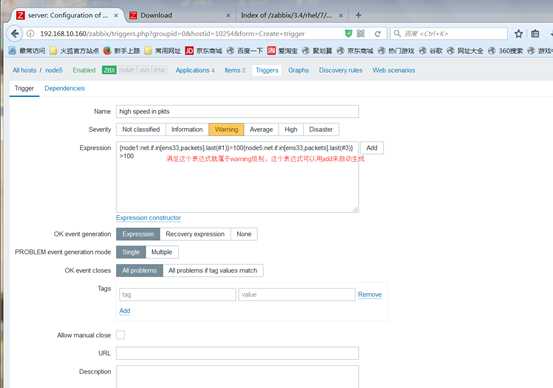Screen dimensions: 553x388
Task: Open a new tab with the plus button
Action: click(x=358, y=15)
